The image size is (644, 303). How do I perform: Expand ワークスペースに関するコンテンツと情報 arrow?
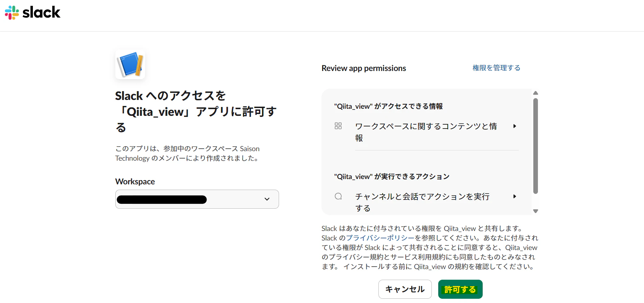click(x=515, y=126)
